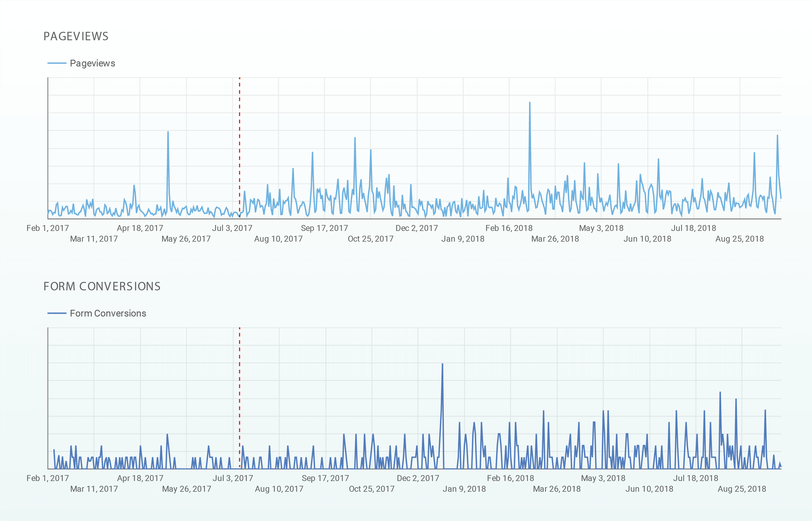The height and width of the screenshot is (521, 812).
Task: Click the Form Conversions legend entry
Action: (x=108, y=313)
